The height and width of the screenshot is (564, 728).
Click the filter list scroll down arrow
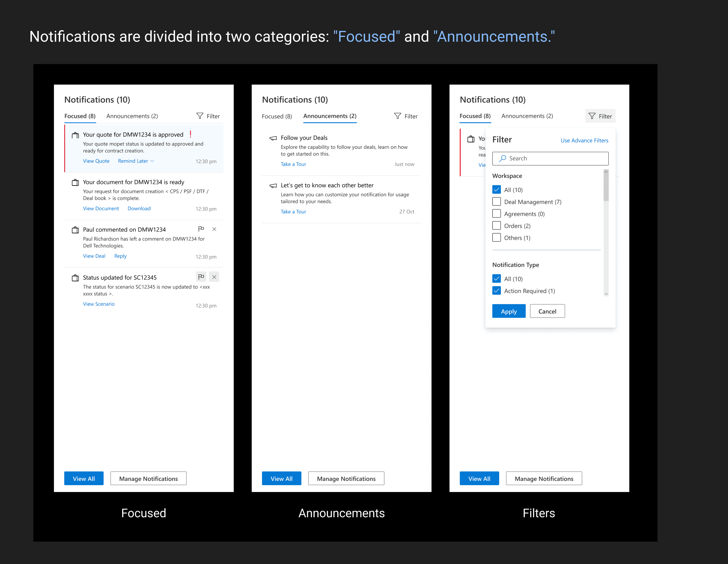point(606,294)
